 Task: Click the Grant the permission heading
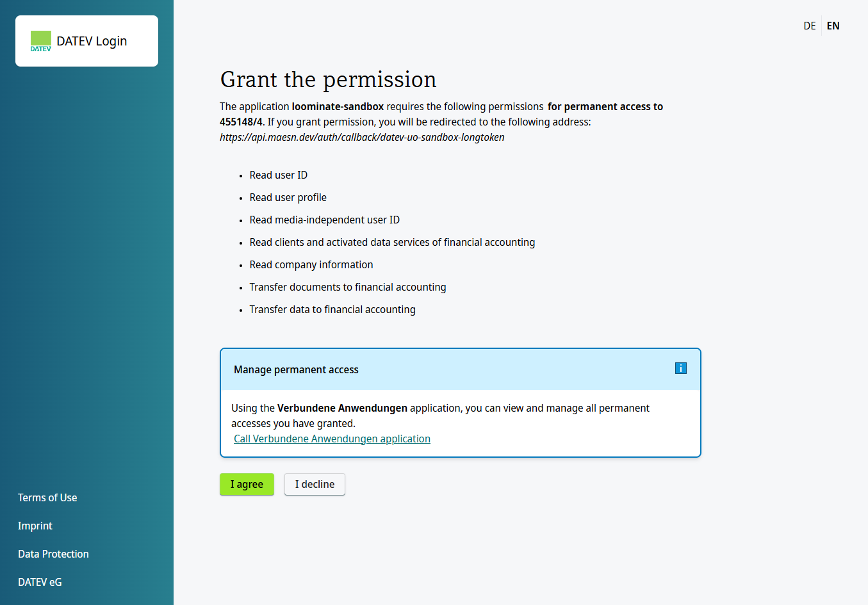pos(328,79)
